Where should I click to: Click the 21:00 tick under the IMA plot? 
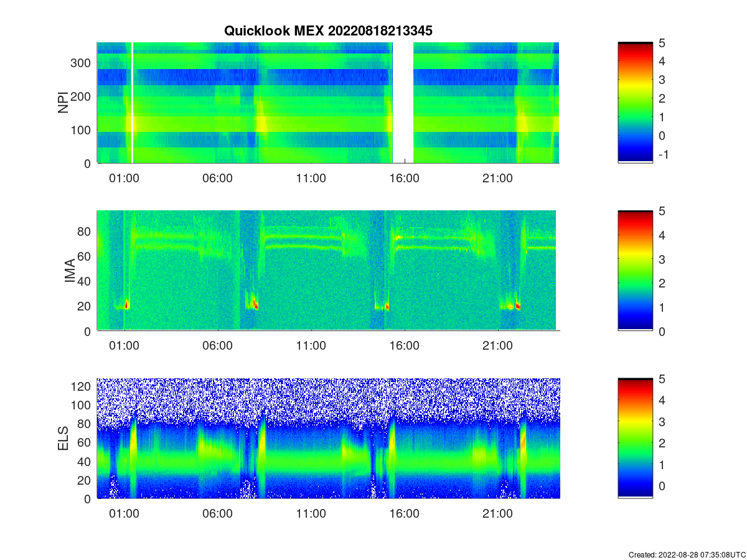[x=498, y=346]
